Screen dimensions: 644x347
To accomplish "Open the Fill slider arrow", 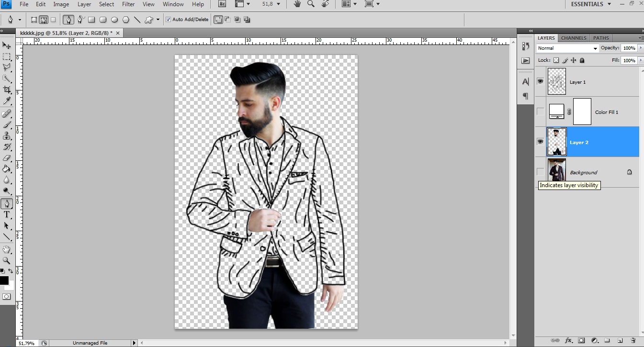I will pos(641,60).
